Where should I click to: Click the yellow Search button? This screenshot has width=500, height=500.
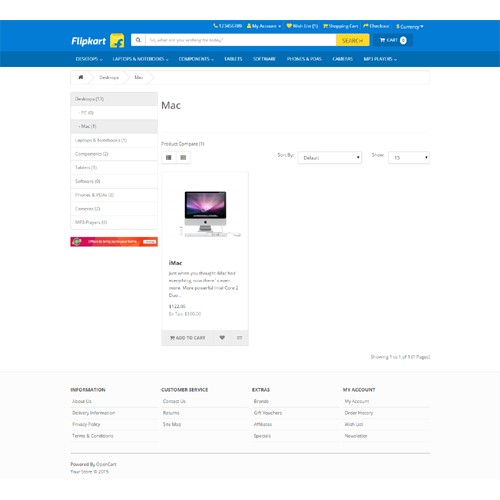click(x=352, y=40)
